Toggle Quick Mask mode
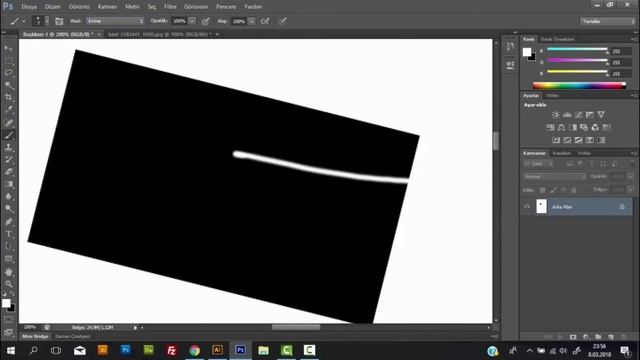The image size is (640, 360). tap(8, 319)
